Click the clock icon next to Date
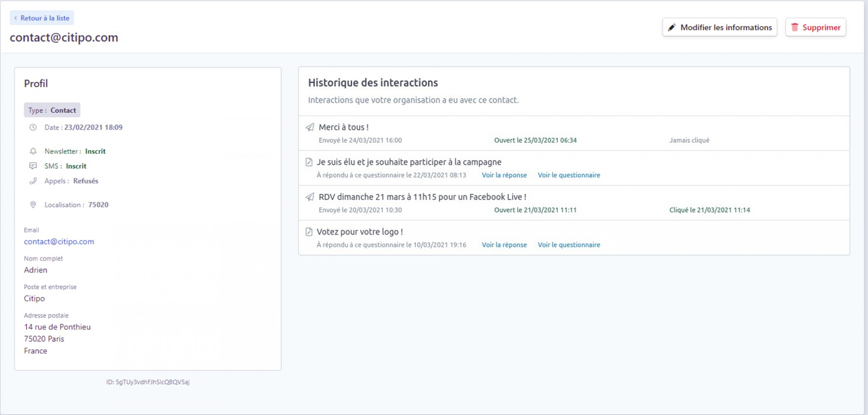This screenshot has height=415, width=868. [33, 127]
